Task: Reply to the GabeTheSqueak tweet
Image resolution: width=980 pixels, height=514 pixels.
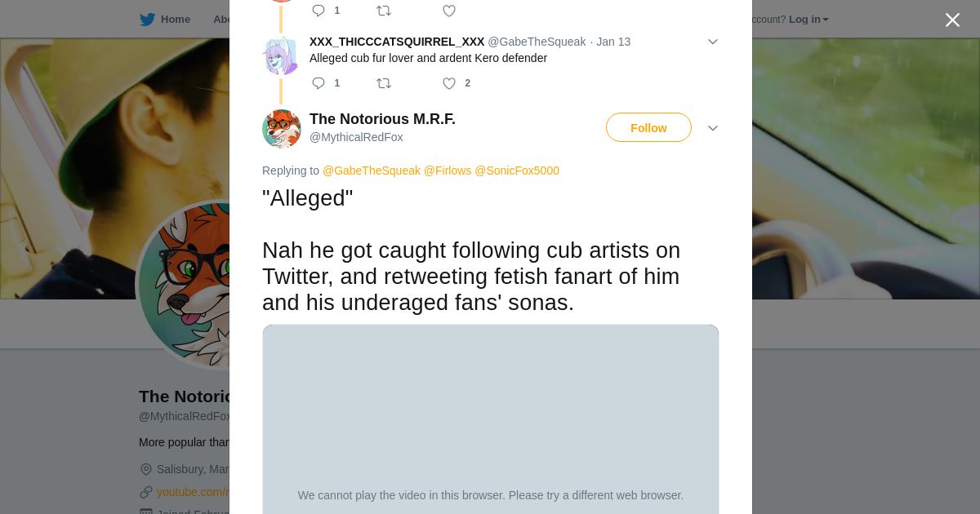Action: pyautogui.click(x=318, y=83)
